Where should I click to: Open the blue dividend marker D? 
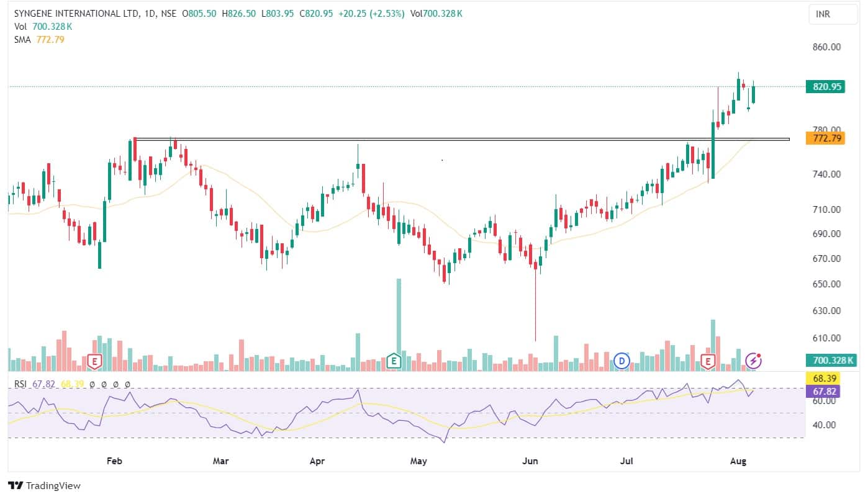pos(622,360)
